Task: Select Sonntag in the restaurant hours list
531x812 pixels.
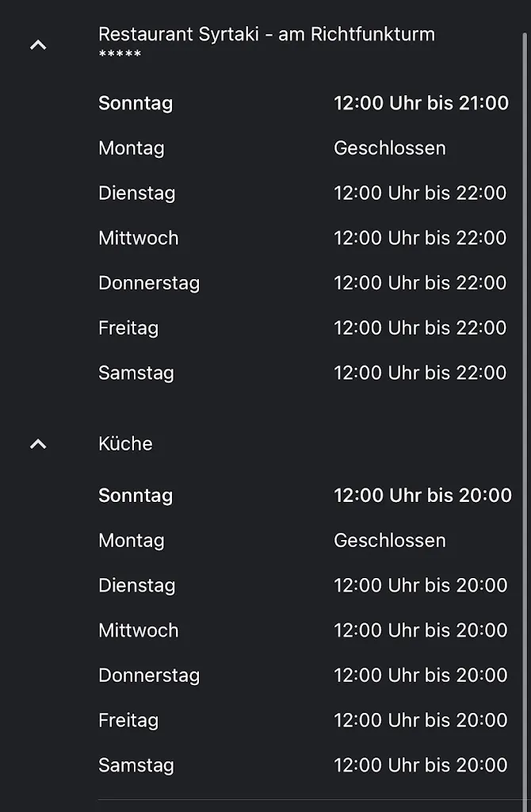Action: point(136,103)
